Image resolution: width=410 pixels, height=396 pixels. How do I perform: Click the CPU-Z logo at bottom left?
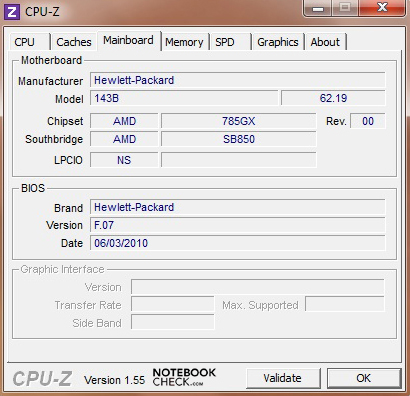click(x=42, y=379)
